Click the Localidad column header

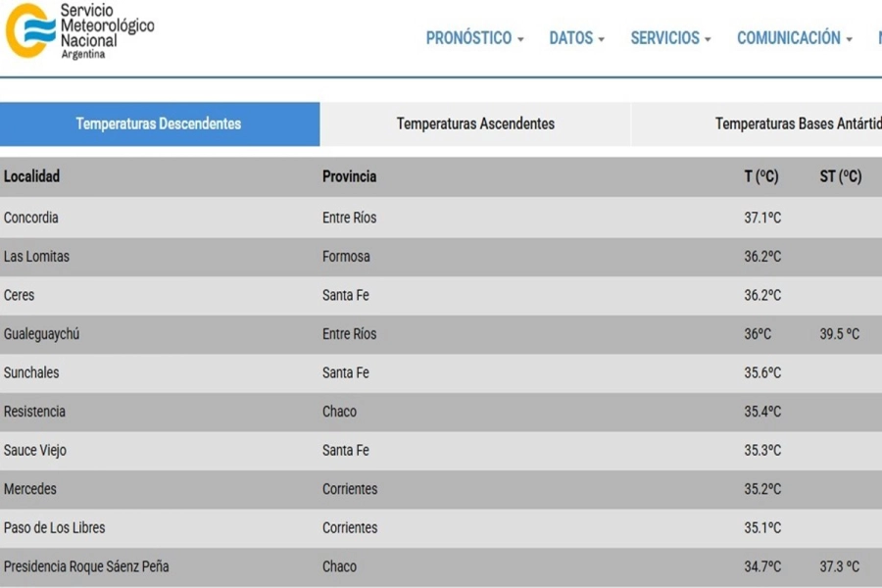point(32,176)
